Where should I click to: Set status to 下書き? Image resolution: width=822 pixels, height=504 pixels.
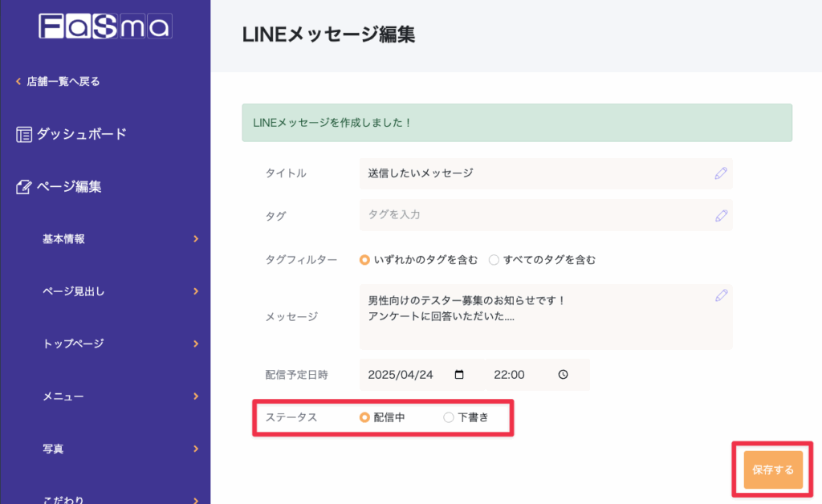point(449,417)
